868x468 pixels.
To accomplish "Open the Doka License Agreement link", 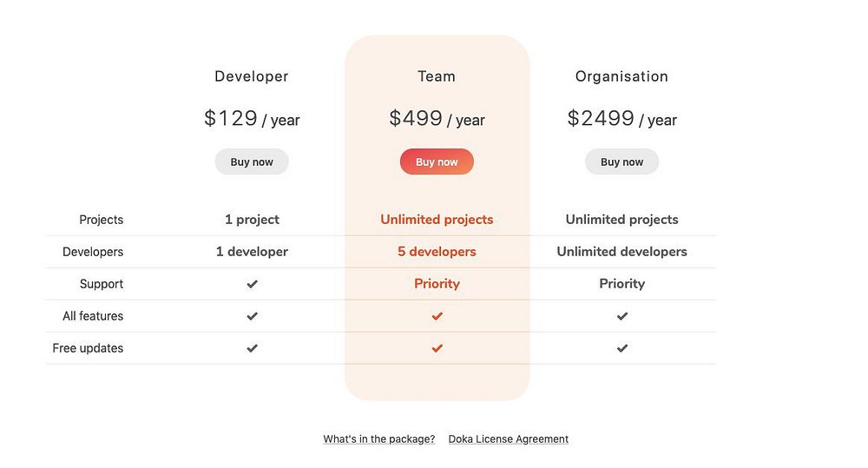I will [x=509, y=439].
